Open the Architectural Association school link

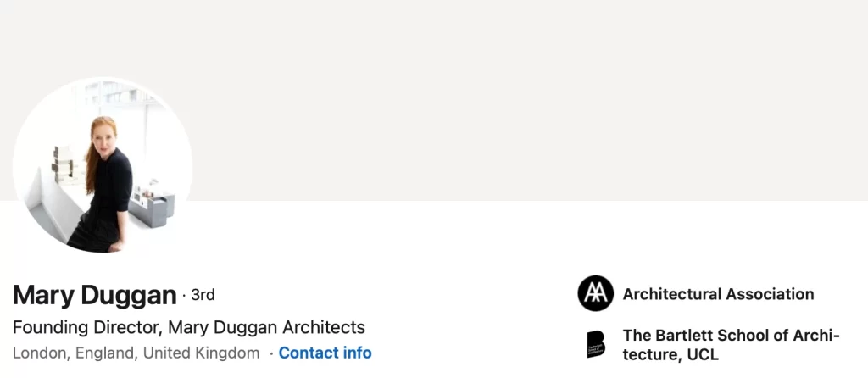click(718, 294)
